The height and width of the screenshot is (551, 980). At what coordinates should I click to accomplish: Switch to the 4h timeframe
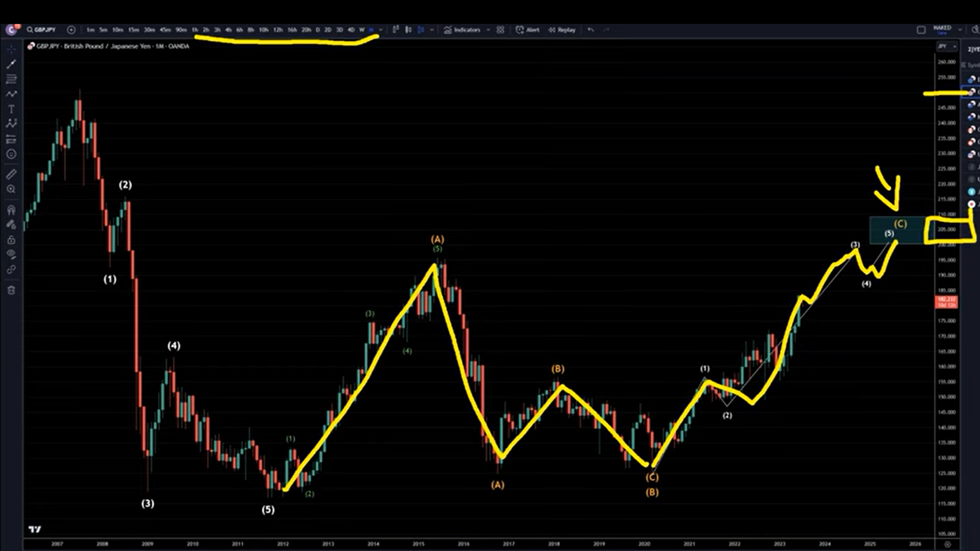228,30
